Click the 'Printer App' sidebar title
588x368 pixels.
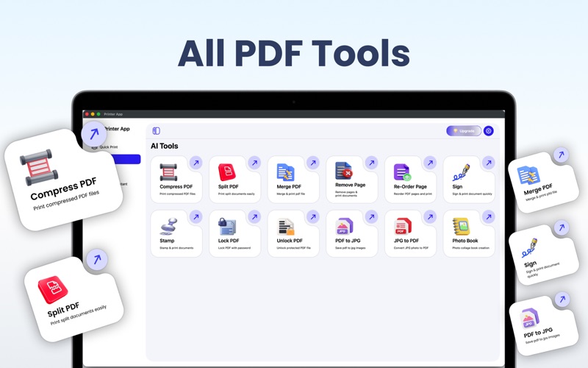tap(117, 128)
